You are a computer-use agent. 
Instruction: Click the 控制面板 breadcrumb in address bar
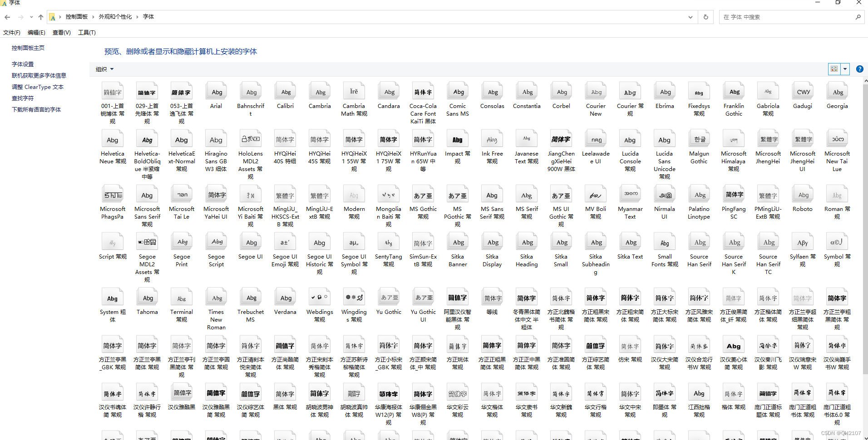tap(77, 17)
